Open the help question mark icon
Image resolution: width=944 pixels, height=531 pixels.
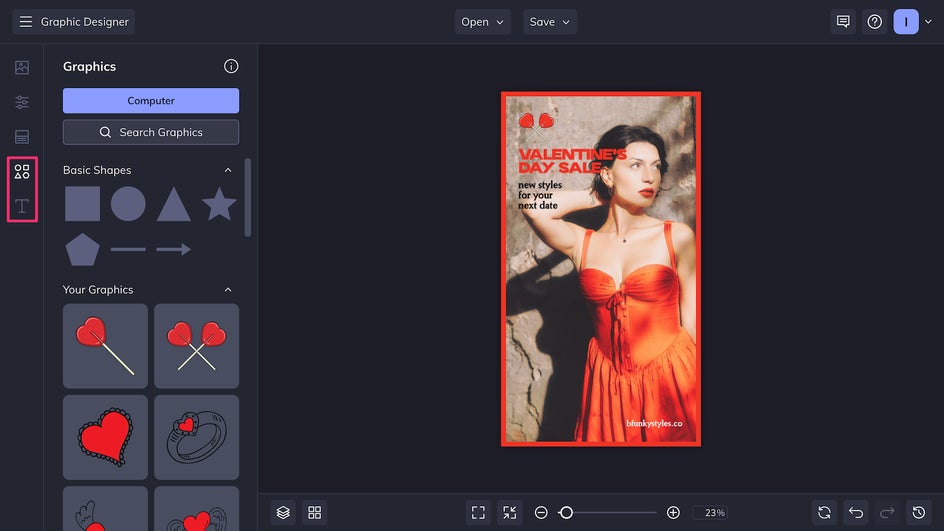click(x=874, y=22)
